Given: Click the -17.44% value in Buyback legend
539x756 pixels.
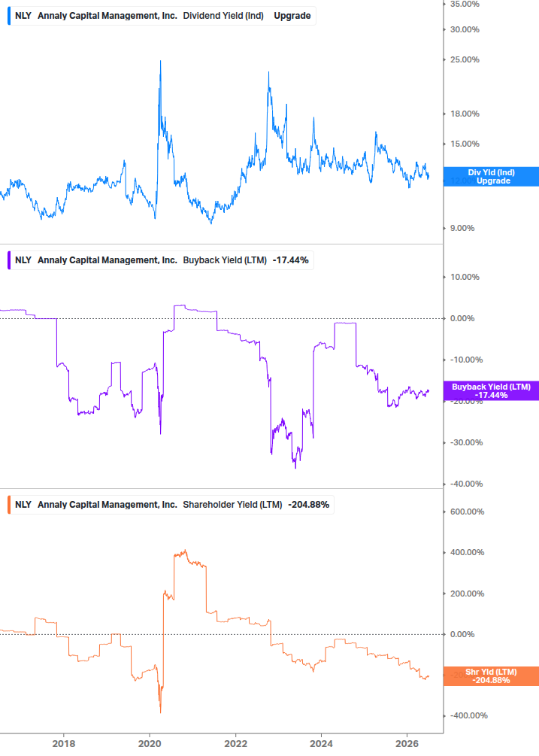Looking at the screenshot, I should [290, 260].
